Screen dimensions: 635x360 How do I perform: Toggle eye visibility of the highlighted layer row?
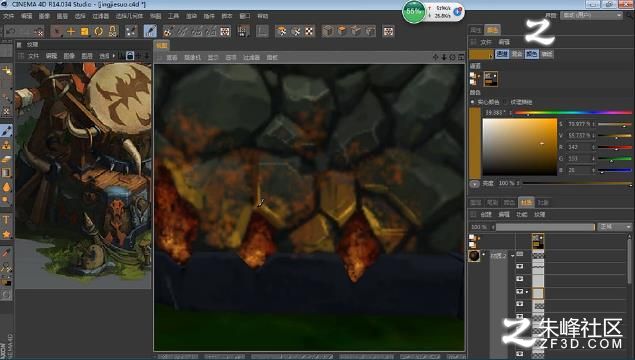(520, 292)
